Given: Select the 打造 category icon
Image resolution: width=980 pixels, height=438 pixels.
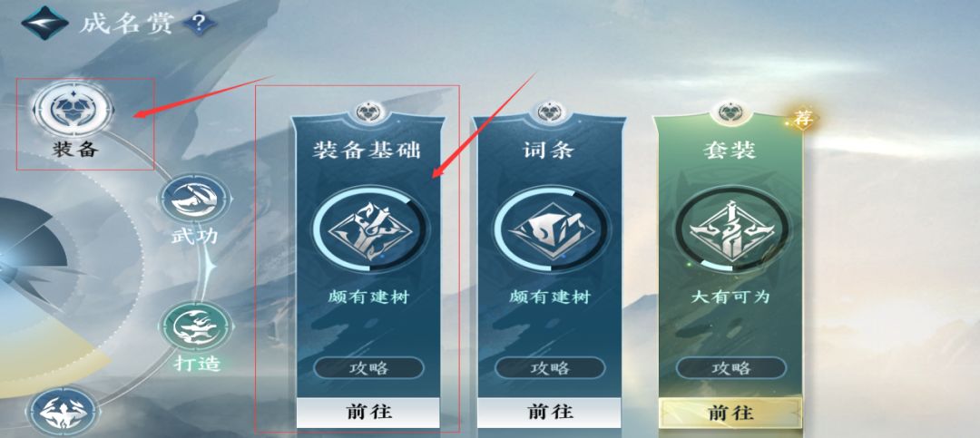Looking at the screenshot, I should pyautogui.click(x=197, y=326).
